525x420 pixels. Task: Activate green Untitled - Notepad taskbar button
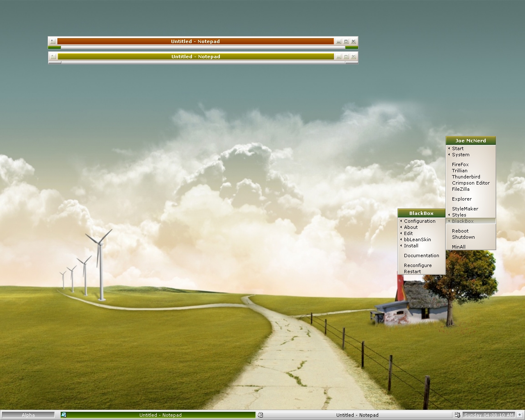tap(158, 415)
